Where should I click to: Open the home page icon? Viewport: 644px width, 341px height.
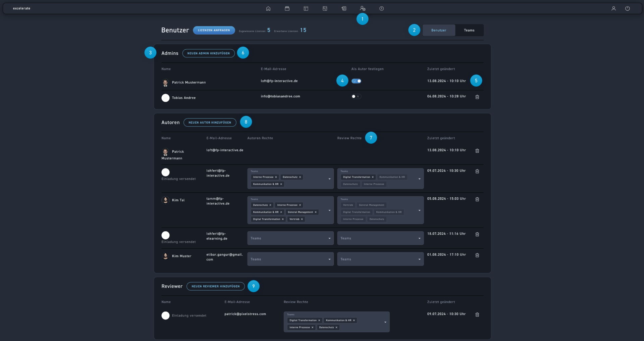[268, 9]
